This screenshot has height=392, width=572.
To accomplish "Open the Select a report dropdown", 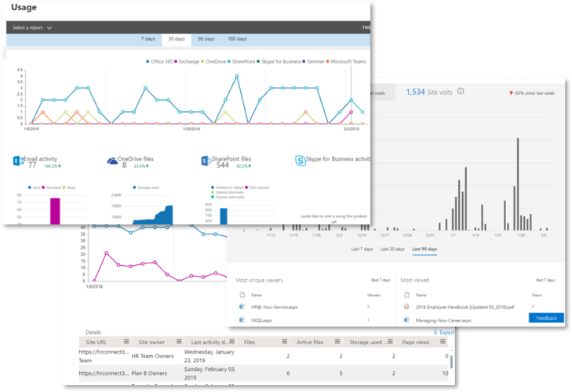I will tap(32, 27).
